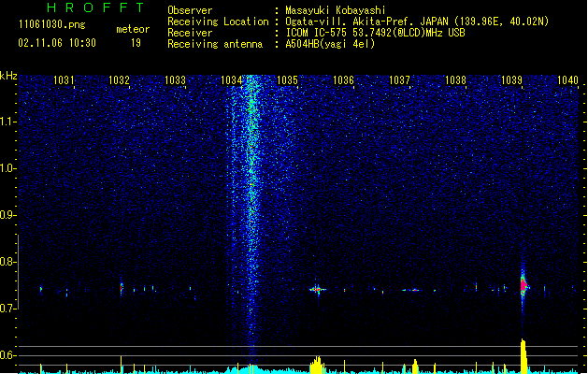Click the ICOM IC-575 53.7492 MHz receiver value
The image size is (588, 374).
tap(375, 33)
